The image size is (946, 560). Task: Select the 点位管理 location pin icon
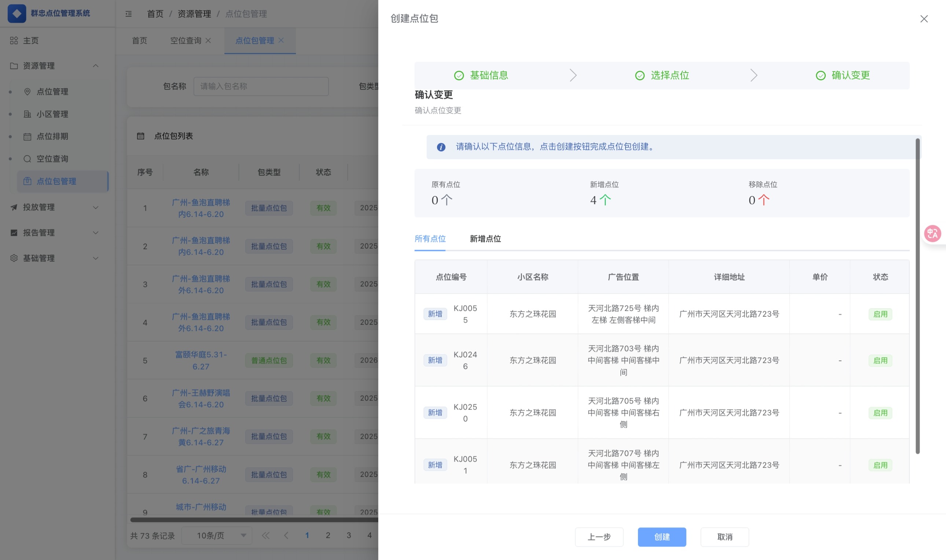tap(27, 91)
